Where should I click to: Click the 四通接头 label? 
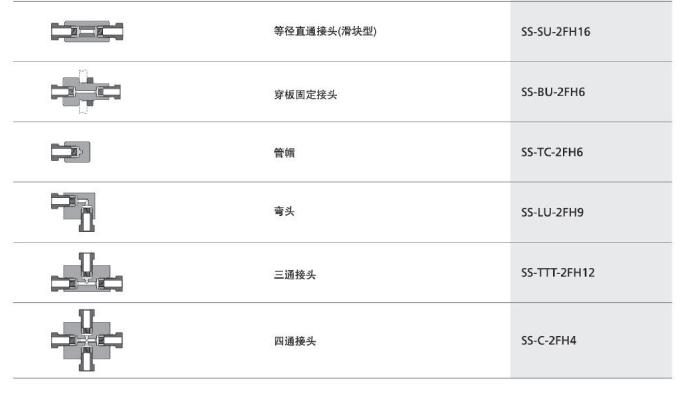pos(295,341)
